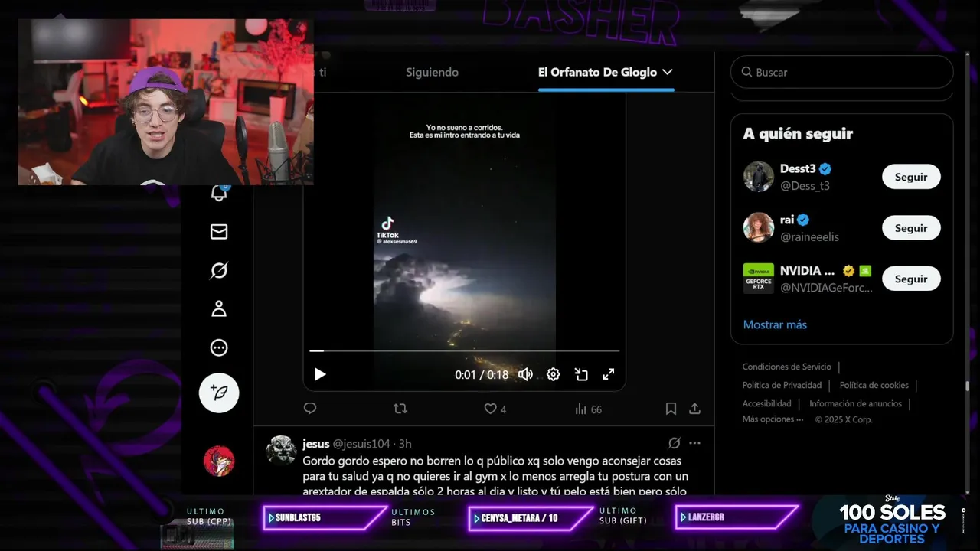The image size is (980, 551).
Task: Open Política de cookies link
Action: pos(874,385)
